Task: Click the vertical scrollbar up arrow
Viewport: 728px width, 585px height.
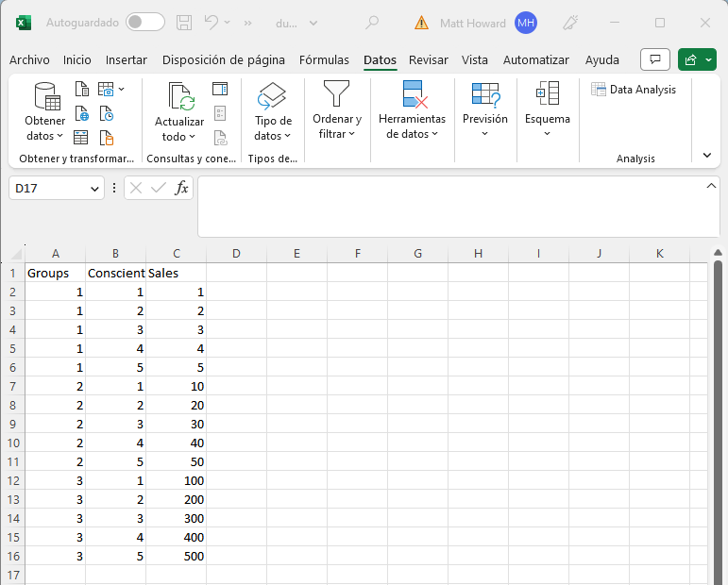Action: 719,253
